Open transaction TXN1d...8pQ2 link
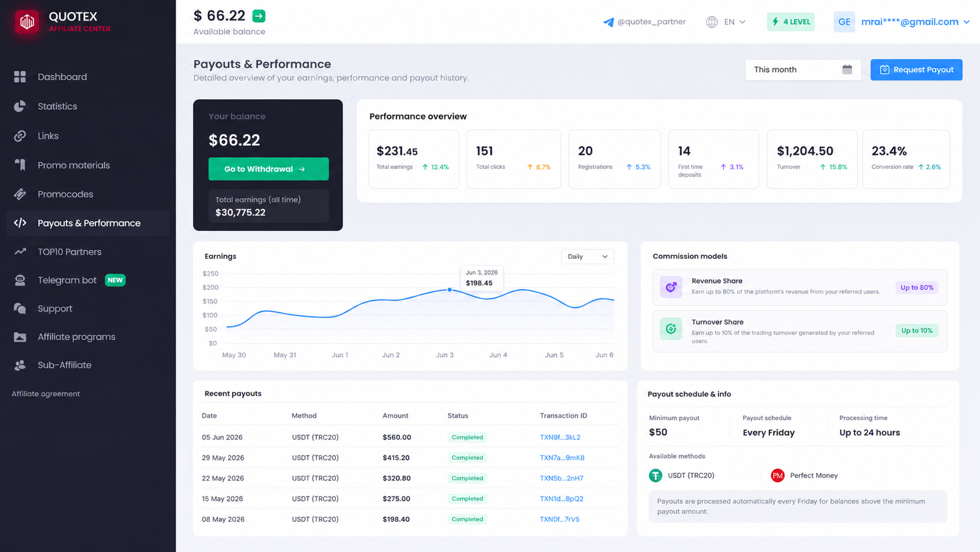Screen dimensions: 980x552 pos(562,499)
